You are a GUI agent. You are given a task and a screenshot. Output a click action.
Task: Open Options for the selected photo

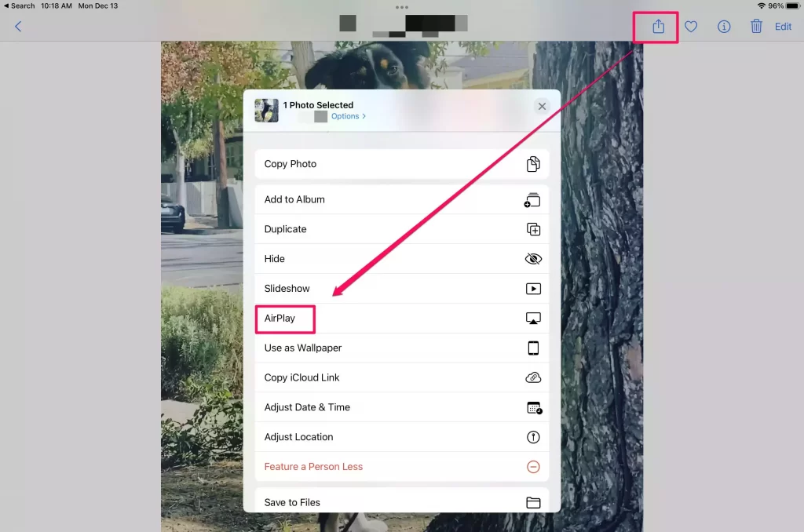(348, 116)
